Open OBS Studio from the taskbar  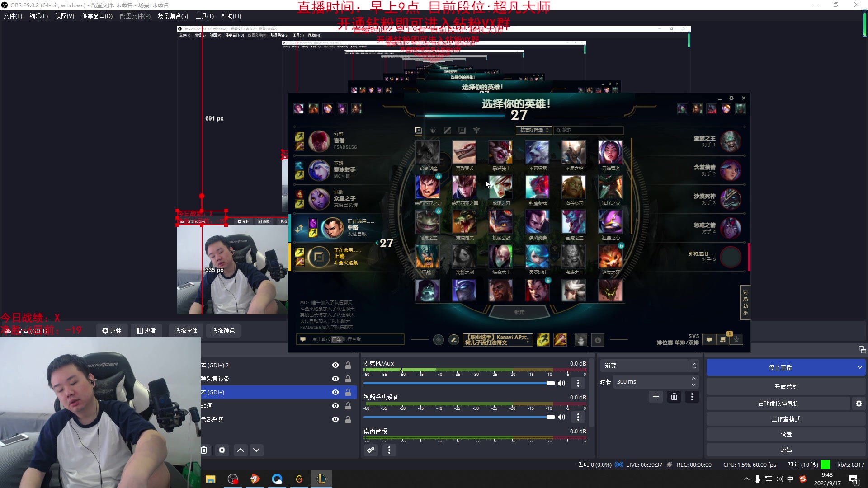tap(233, 479)
